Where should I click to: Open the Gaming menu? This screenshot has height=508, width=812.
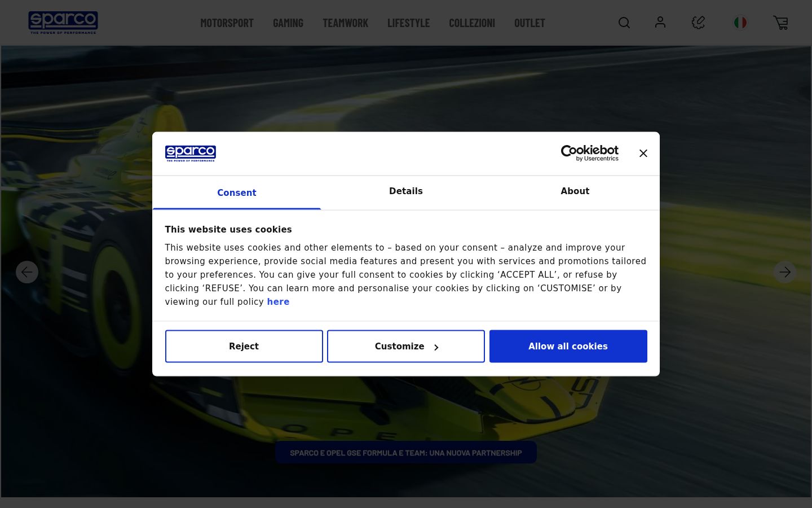click(288, 23)
